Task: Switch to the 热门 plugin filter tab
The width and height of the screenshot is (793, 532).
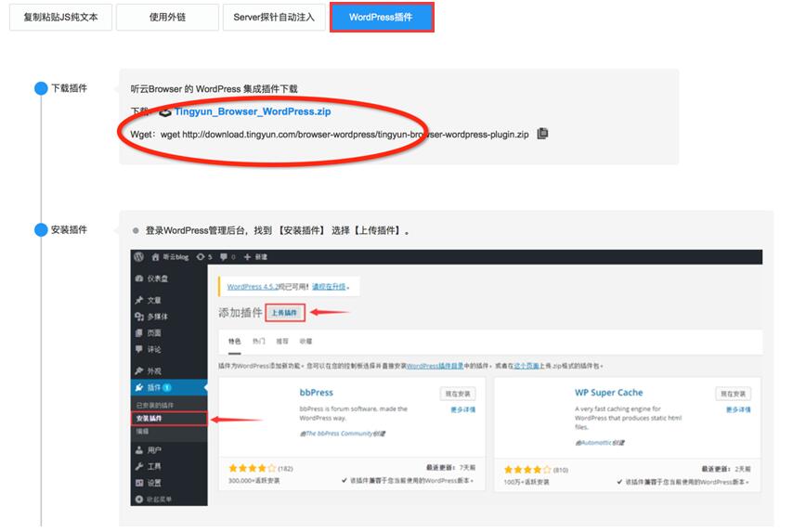Action: click(258, 342)
